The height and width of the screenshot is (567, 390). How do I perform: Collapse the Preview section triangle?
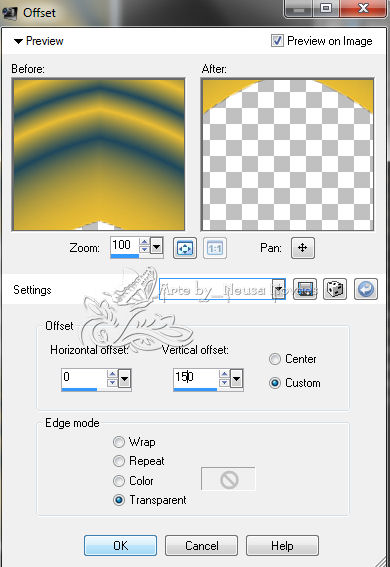[18, 41]
